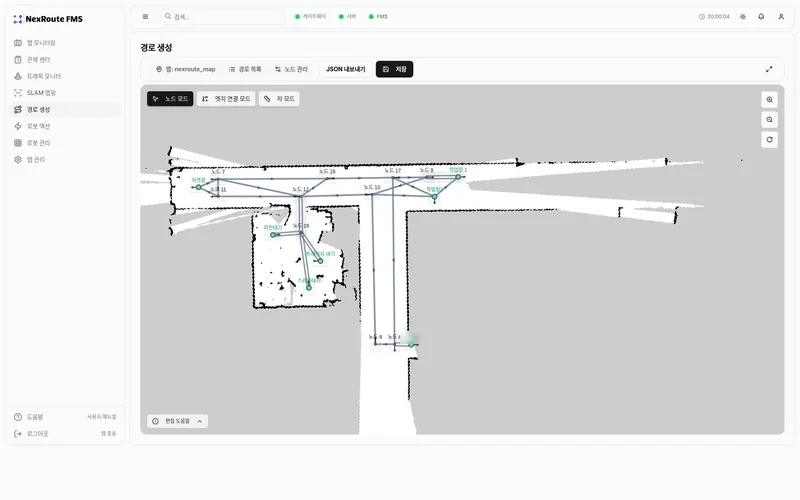This screenshot has height=500, width=800.
Task: Click the 맵: nexroute_map selector
Action: click(186, 69)
